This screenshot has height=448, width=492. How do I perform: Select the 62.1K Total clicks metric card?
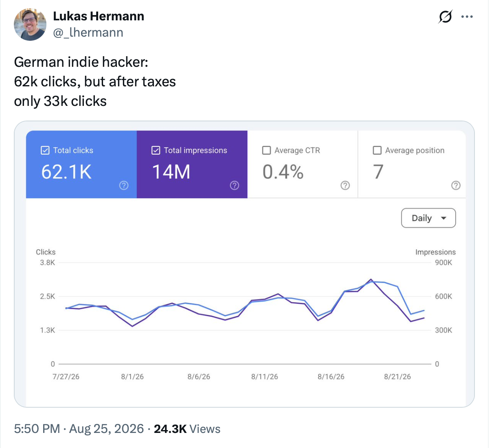[x=81, y=165]
